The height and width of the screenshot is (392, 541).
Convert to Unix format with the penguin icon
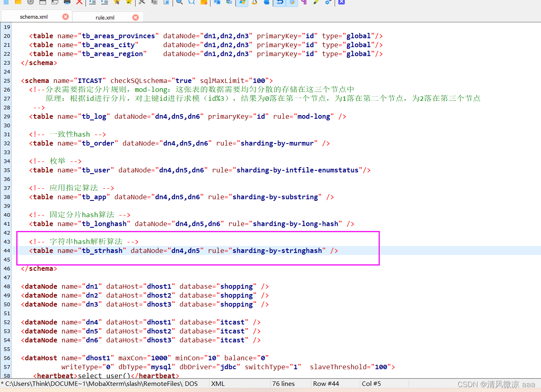[x=254, y=2]
